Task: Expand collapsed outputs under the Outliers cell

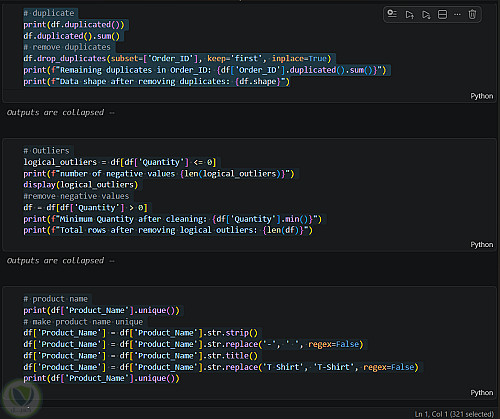Action: point(60,261)
